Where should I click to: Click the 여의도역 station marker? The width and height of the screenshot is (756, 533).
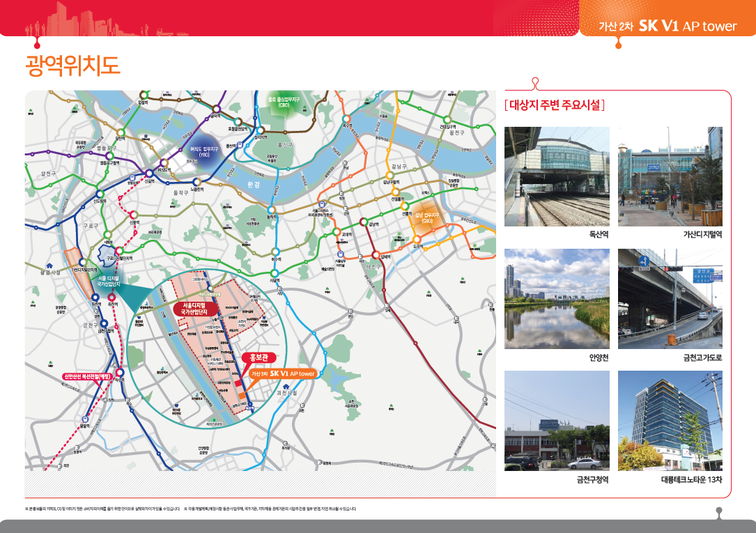(x=164, y=163)
